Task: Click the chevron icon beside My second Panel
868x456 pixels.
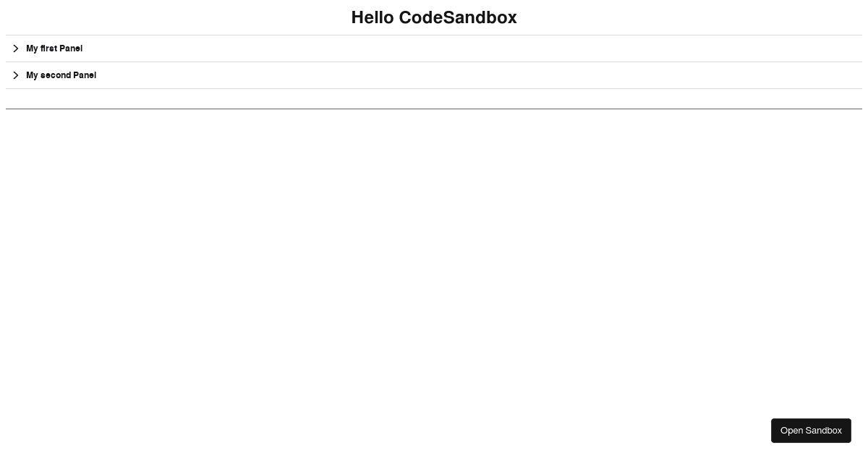Action: (x=15, y=75)
